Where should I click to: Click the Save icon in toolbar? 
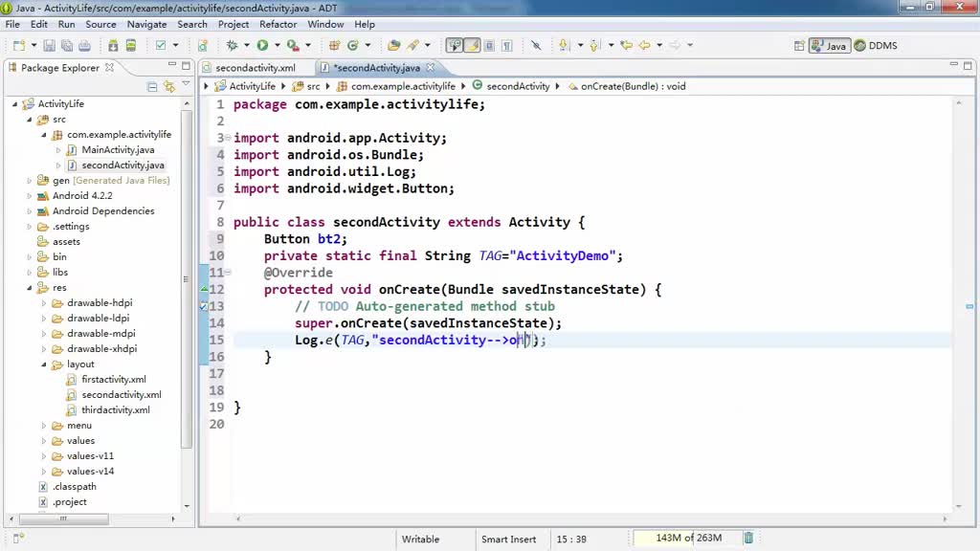pos(49,46)
